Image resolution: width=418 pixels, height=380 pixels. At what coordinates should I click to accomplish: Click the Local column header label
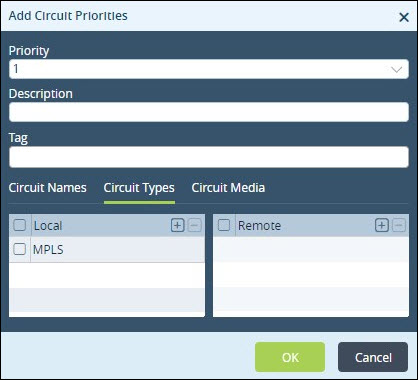pos(48,226)
